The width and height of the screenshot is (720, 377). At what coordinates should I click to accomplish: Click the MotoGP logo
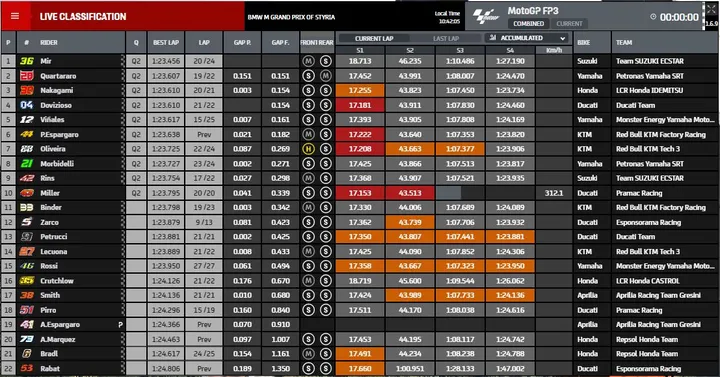coord(486,17)
